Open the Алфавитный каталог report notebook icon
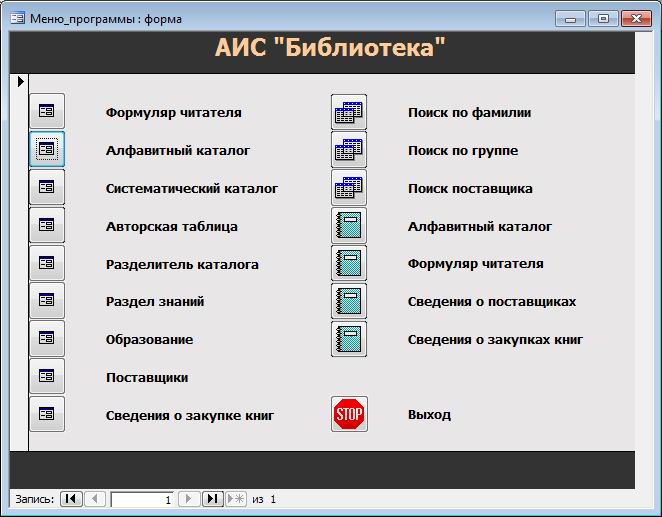662x517 pixels. coord(349,225)
